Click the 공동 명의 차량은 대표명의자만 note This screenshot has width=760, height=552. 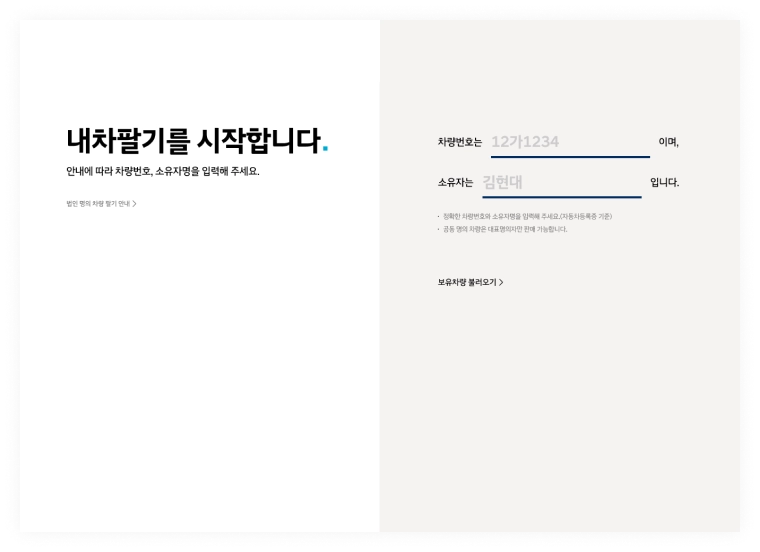point(505,229)
